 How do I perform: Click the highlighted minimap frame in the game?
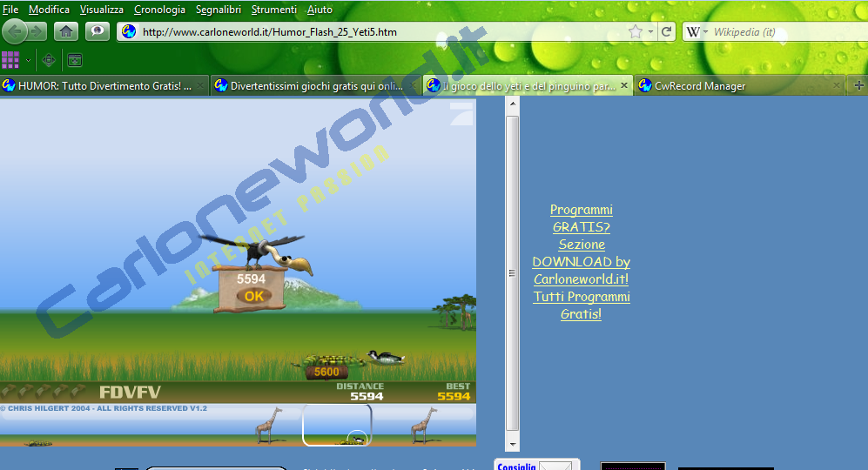337,425
